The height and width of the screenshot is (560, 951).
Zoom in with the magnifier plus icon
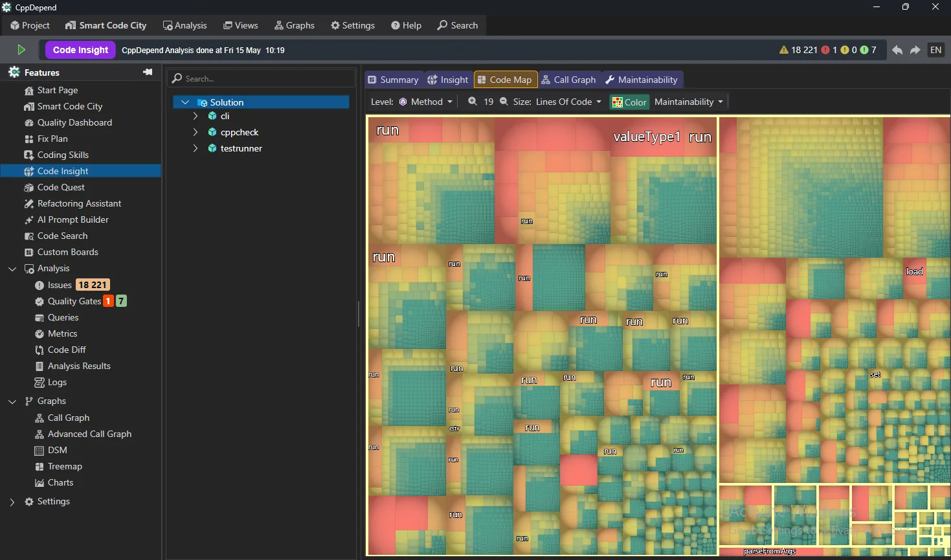point(473,102)
